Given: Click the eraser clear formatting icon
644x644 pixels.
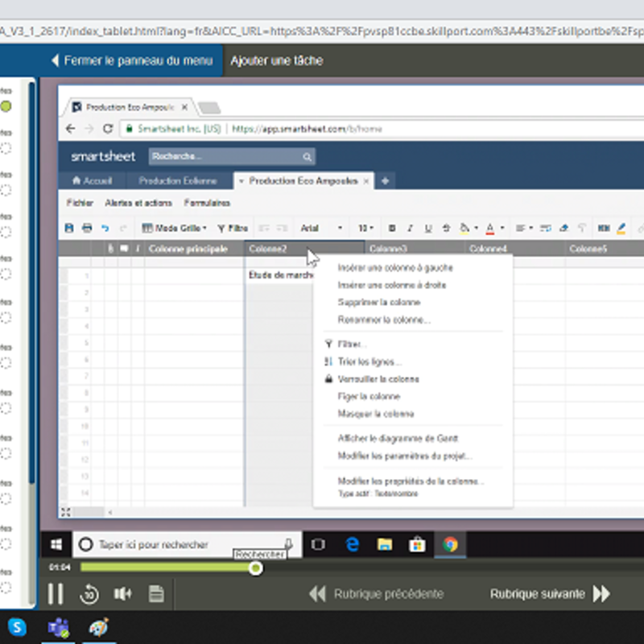Looking at the screenshot, I should [564, 228].
